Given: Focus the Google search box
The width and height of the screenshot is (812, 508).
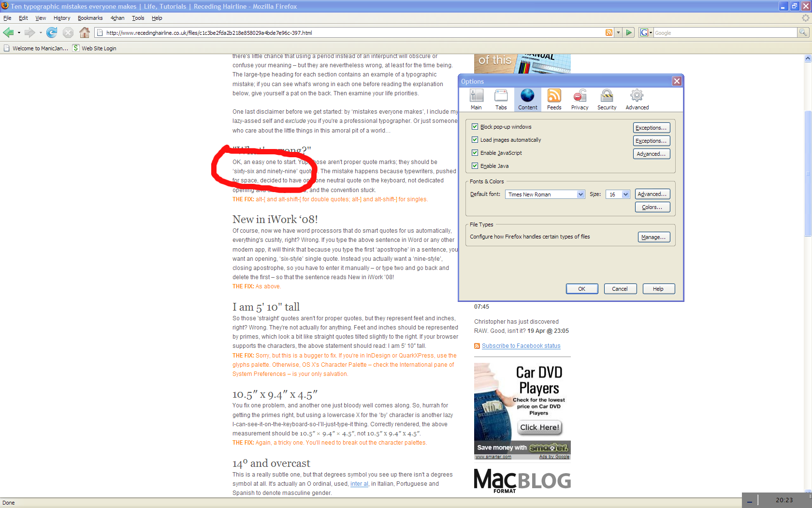Looking at the screenshot, I should pyautogui.click(x=725, y=33).
